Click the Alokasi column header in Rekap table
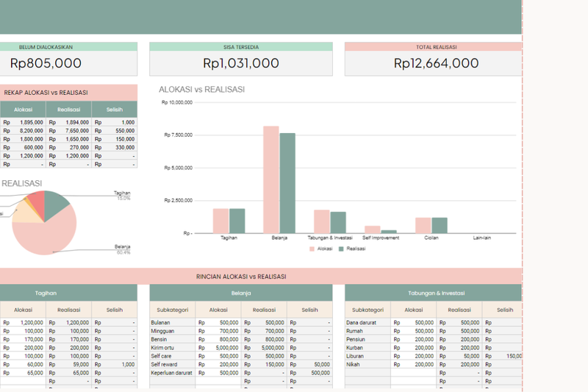 pyautogui.click(x=23, y=110)
